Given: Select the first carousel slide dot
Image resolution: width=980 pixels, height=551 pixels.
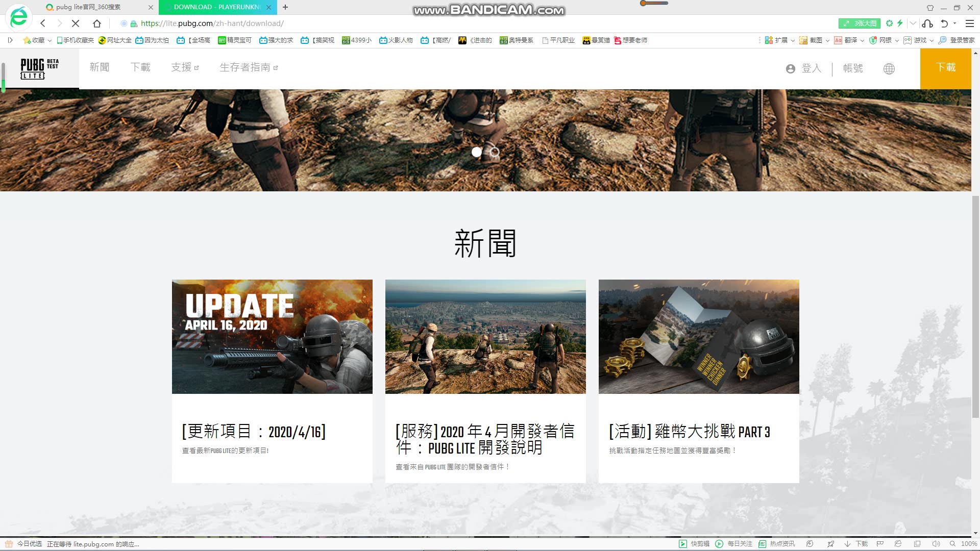Looking at the screenshot, I should [x=477, y=152].
